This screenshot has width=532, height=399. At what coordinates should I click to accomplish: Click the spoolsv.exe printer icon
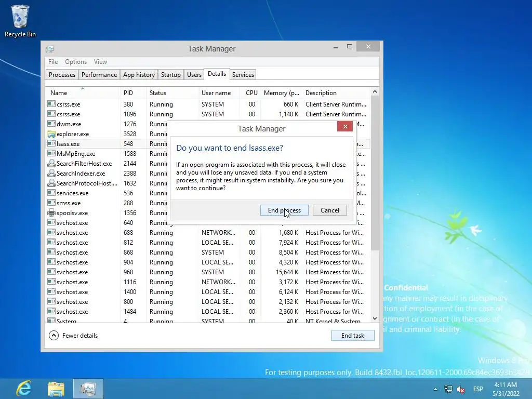[x=51, y=213]
